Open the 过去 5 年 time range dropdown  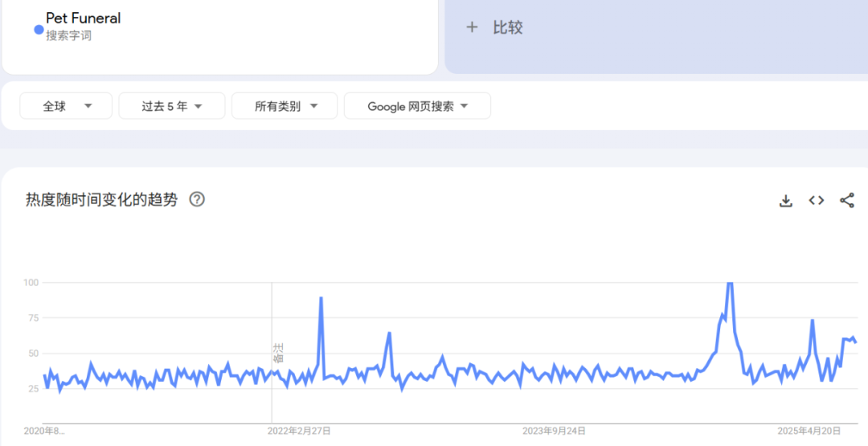pyautogui.click(x=172, y=106)
